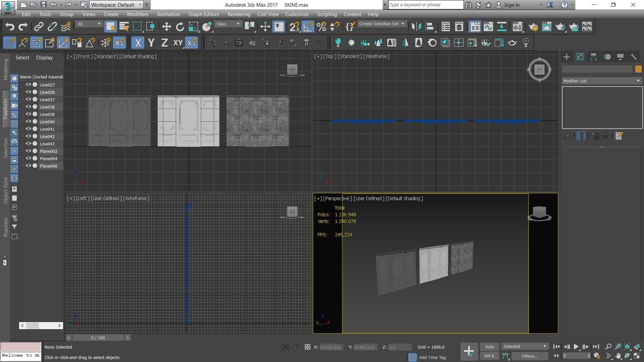Viewport: 644px width, 362px height.
Task: Open the Selected key filter dropdown
Action: [525, 347]
